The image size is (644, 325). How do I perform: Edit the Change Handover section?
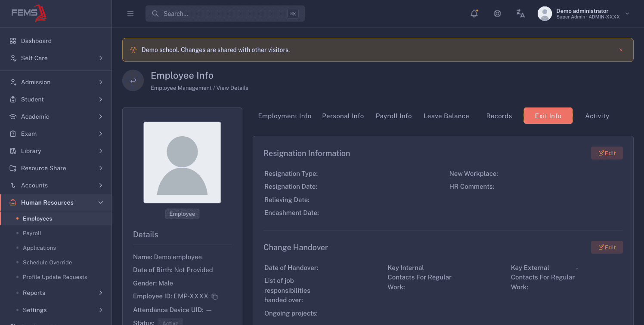tap(607, 247)
